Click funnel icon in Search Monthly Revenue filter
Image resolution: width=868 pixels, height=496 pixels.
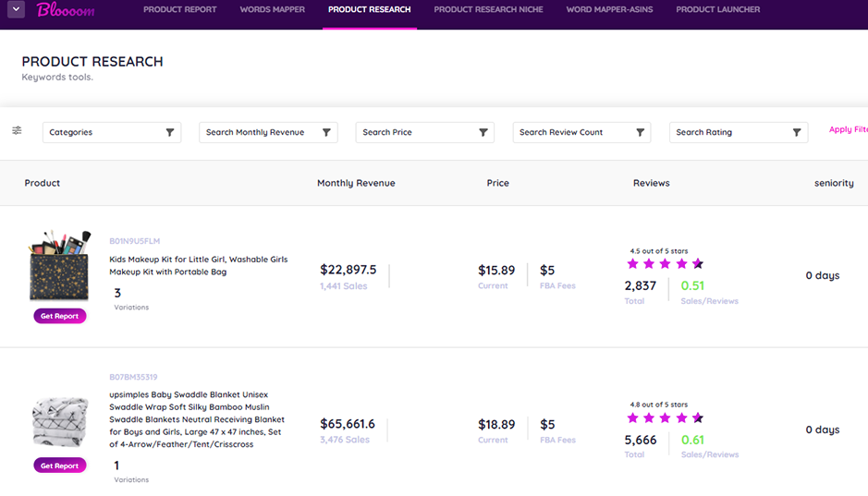coord(326,132)
